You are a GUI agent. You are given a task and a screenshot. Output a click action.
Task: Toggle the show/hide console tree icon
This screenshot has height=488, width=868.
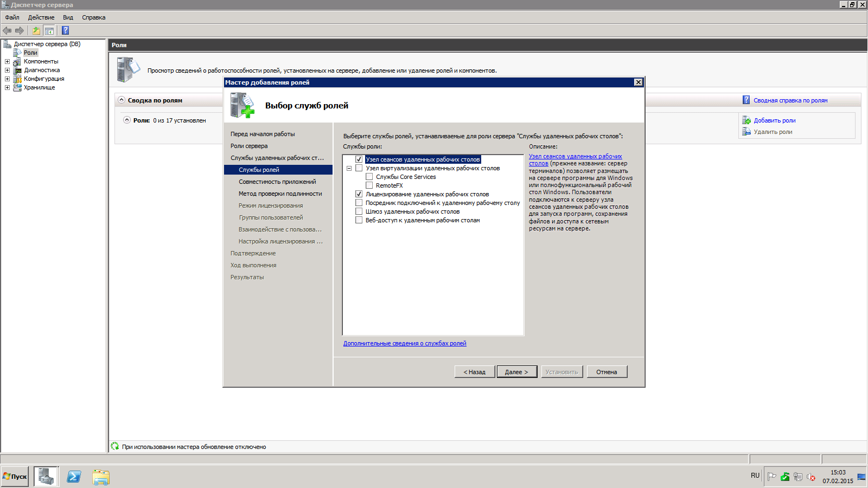point(49,30)
